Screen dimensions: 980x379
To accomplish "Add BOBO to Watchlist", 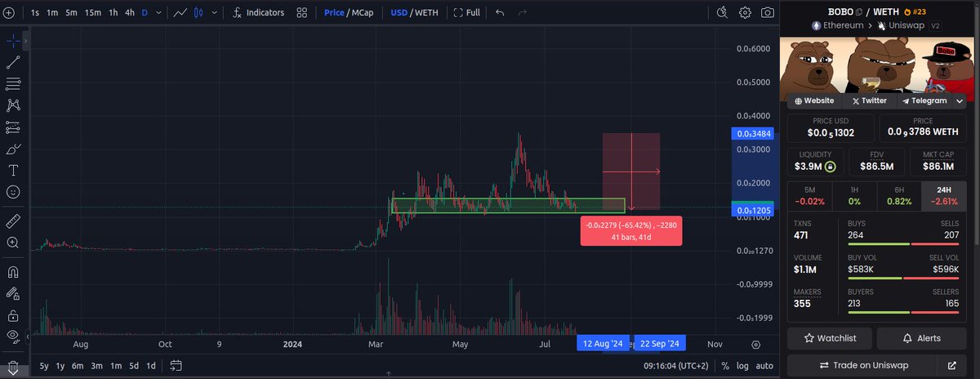I will 829,337.
